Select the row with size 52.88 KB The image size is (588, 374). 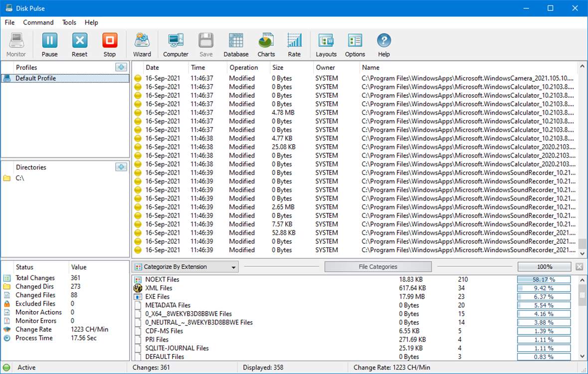[355, 232]
